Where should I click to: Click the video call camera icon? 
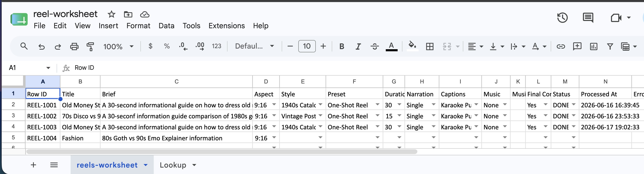point(616,18)
